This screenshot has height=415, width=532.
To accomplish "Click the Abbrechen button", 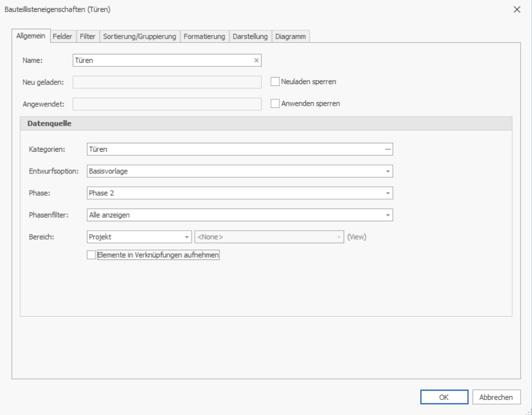I will point(496,397).
